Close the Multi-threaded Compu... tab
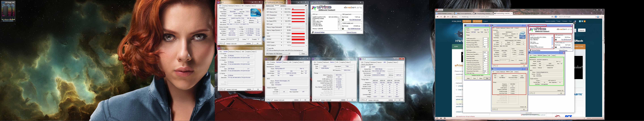 click(x=453, y=13)
